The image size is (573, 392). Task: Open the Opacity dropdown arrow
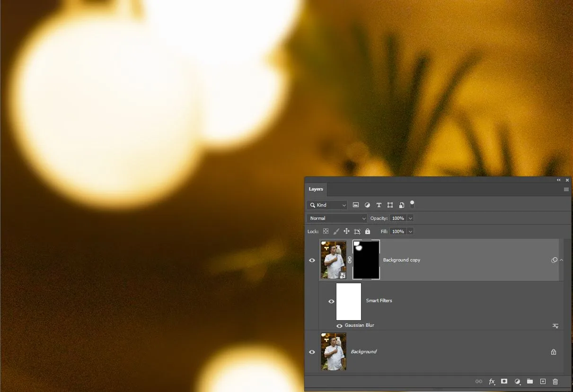(x=410, y=218)
